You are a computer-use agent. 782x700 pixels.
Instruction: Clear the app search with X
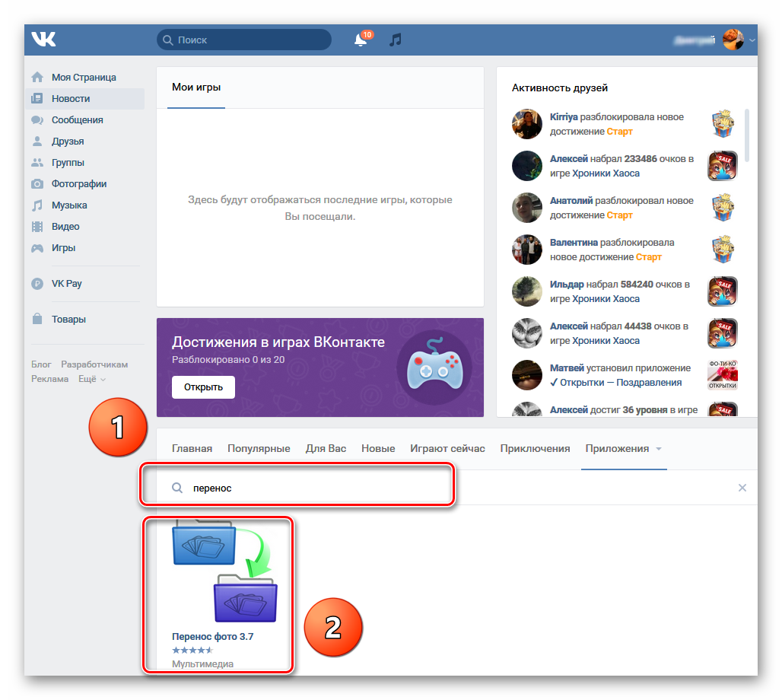[x=742, y=488]
